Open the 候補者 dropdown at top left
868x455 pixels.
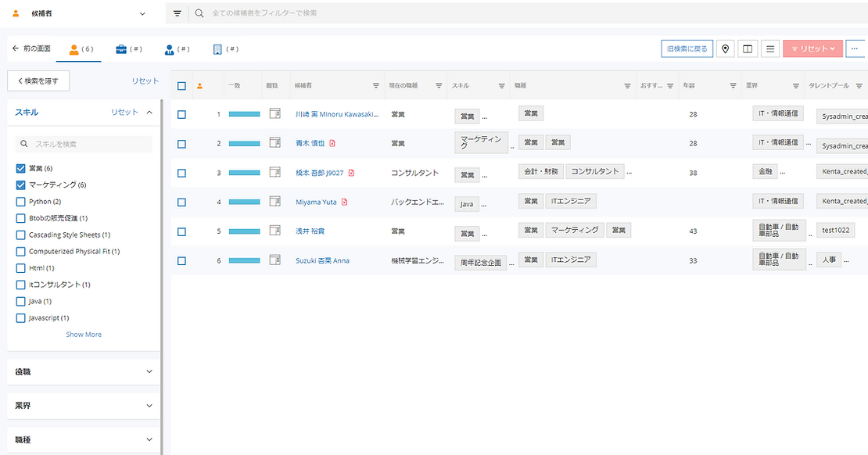[x=78, y=13]
